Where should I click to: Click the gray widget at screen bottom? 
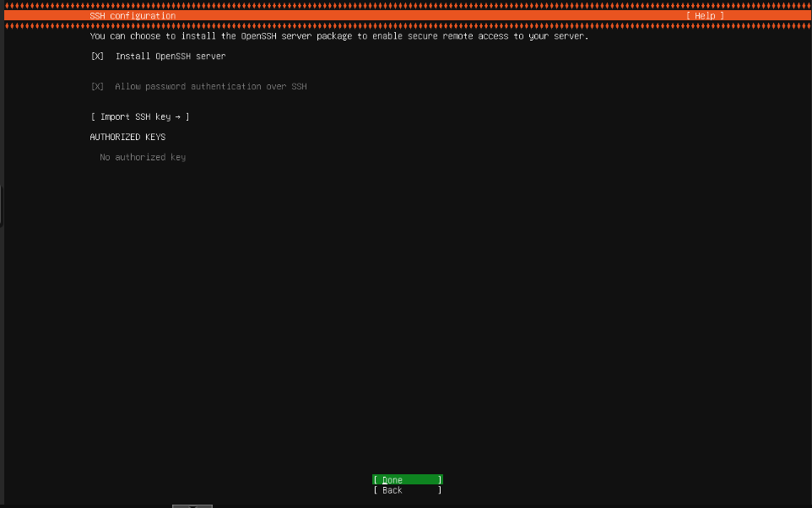pyautogui.click(x=192, y=505)
